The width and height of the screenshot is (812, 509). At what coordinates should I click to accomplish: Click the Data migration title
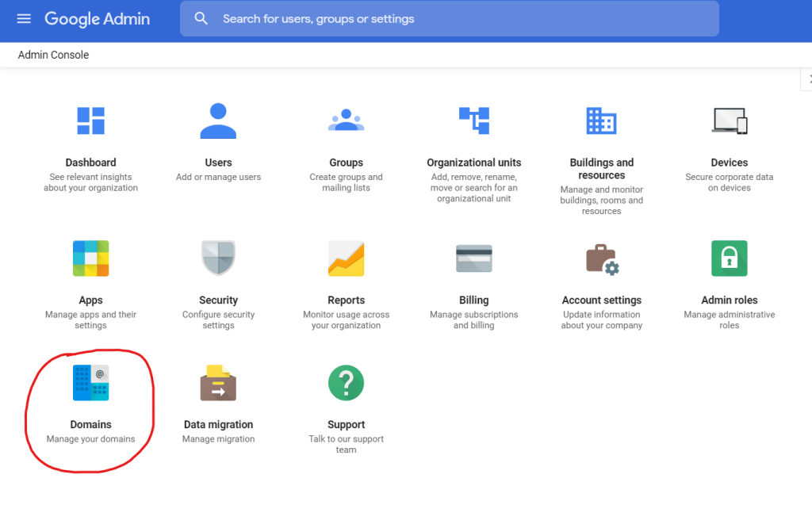click(218, 425)
